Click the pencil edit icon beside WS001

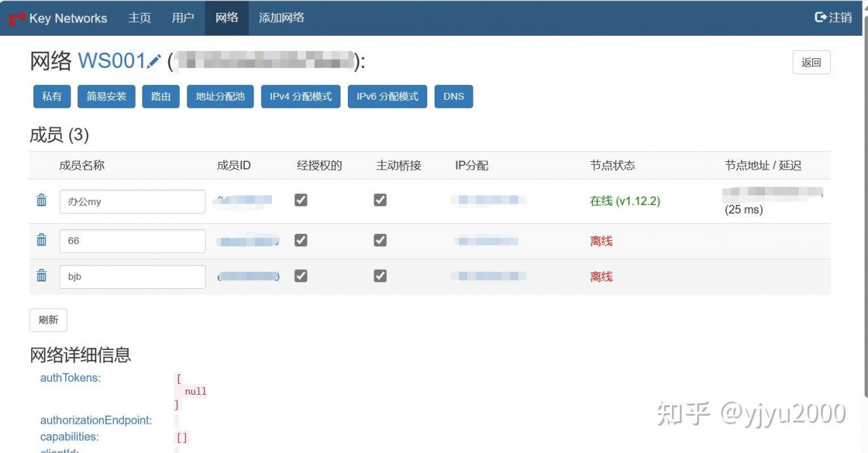pyautogui.click(x=155, y=62)
